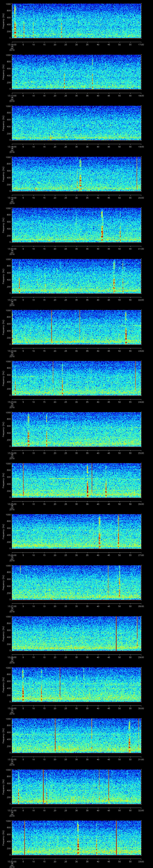Screen dimensions: 153x868
Task: Click the '13:26:00' start time label
Action: tap(12, 555)
